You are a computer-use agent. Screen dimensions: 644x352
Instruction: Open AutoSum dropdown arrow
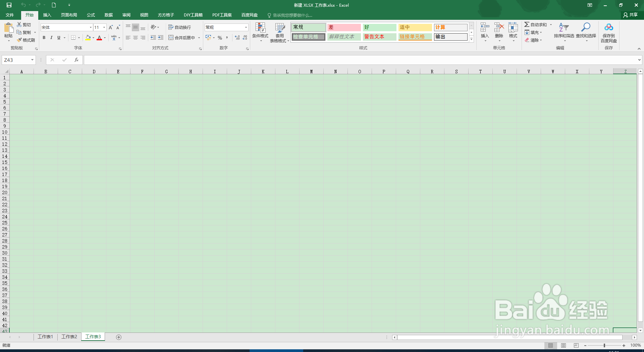coord(551,25)
